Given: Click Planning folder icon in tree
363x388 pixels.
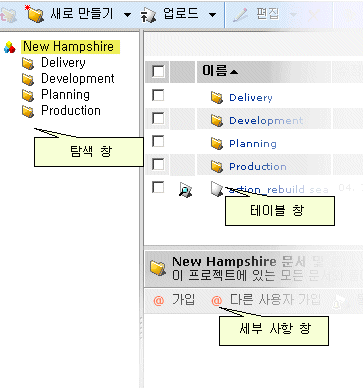Looking at the screenshot, I should 28,95.
